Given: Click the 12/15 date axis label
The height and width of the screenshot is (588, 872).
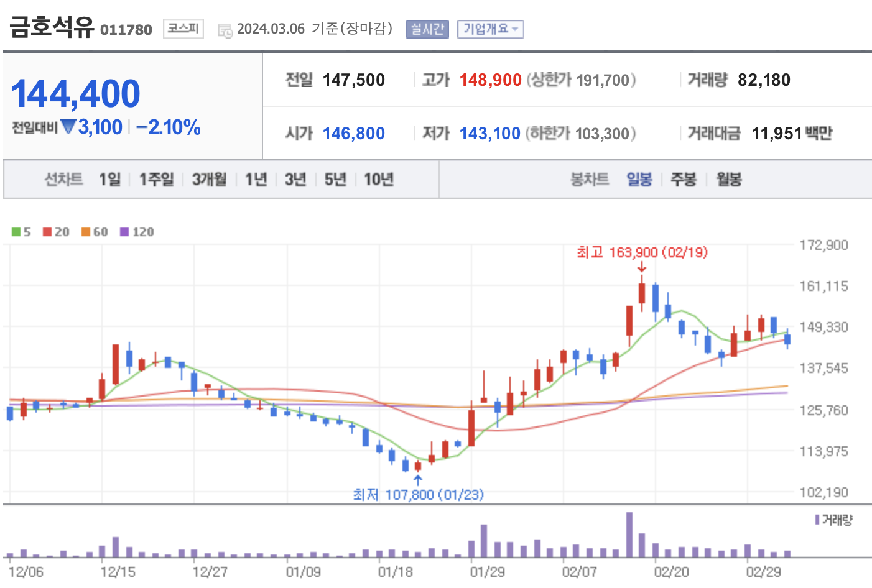Looking at the screenshot, I should tap(118, 572).
